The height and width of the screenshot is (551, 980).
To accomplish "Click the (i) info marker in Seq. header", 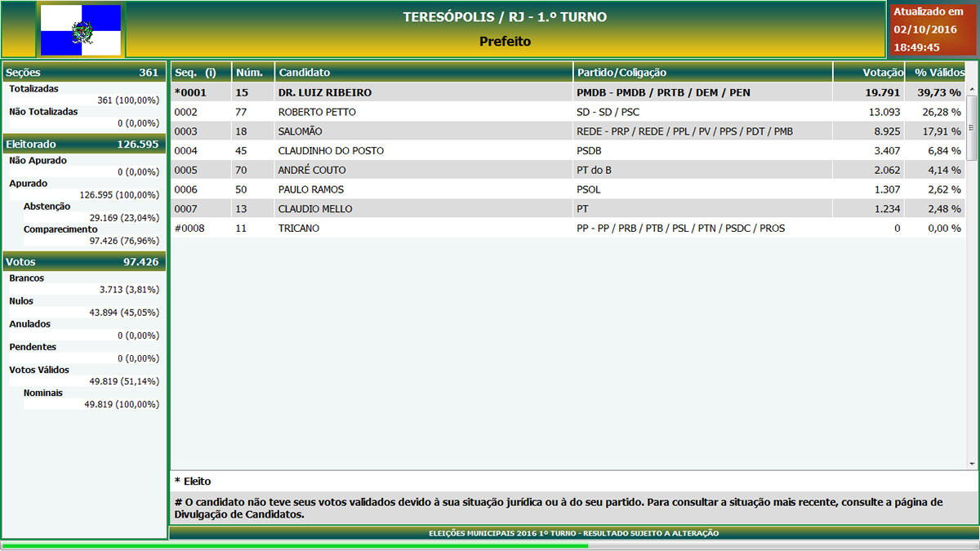I will pos(211,73).
